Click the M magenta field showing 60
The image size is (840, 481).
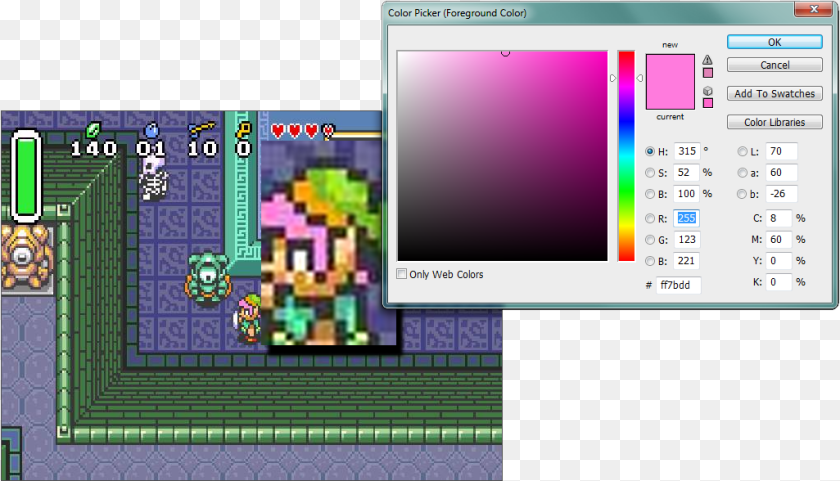point(778,240)
